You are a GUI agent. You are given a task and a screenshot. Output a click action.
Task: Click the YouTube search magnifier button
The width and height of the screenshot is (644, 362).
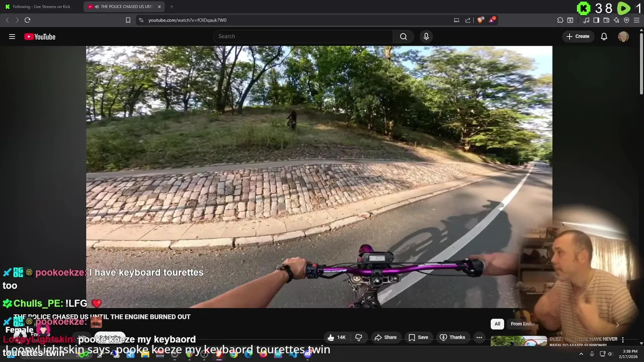404,36
